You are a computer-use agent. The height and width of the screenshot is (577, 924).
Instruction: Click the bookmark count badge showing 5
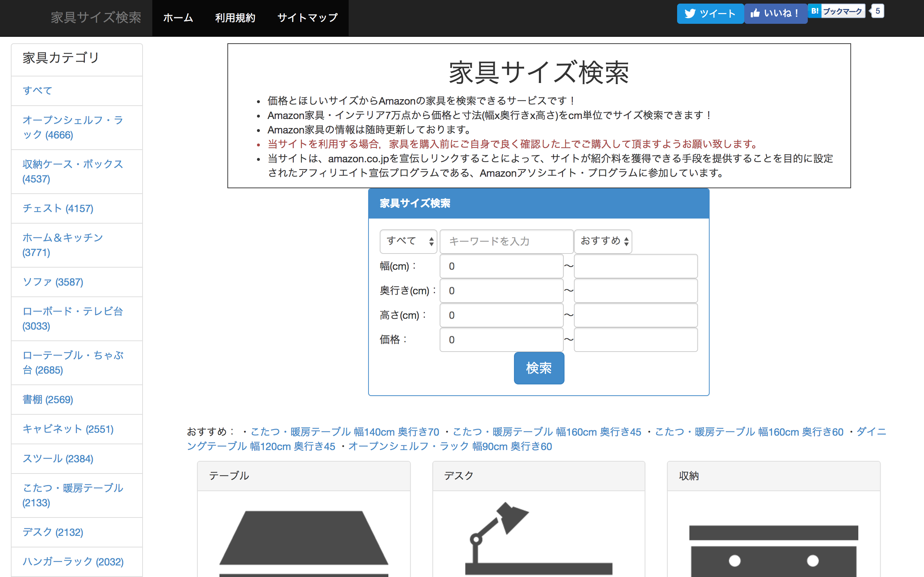click(877, 11)
